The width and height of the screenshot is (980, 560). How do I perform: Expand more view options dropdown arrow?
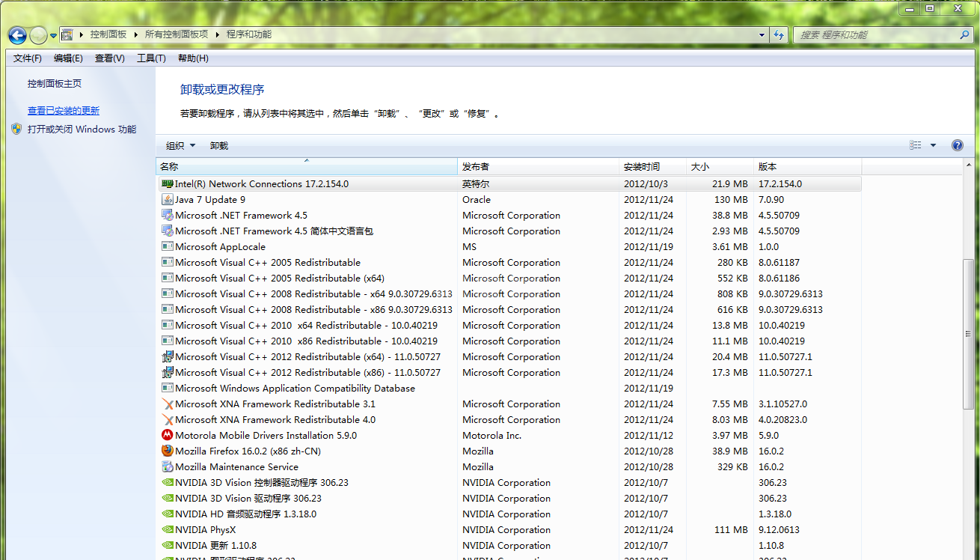[933, 145]
